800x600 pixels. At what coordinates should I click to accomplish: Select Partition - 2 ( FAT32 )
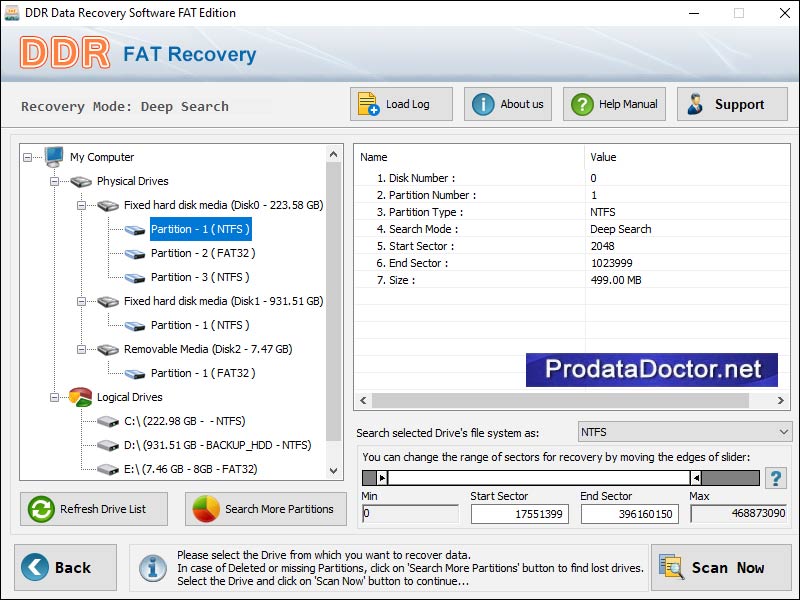coord(203,253)
